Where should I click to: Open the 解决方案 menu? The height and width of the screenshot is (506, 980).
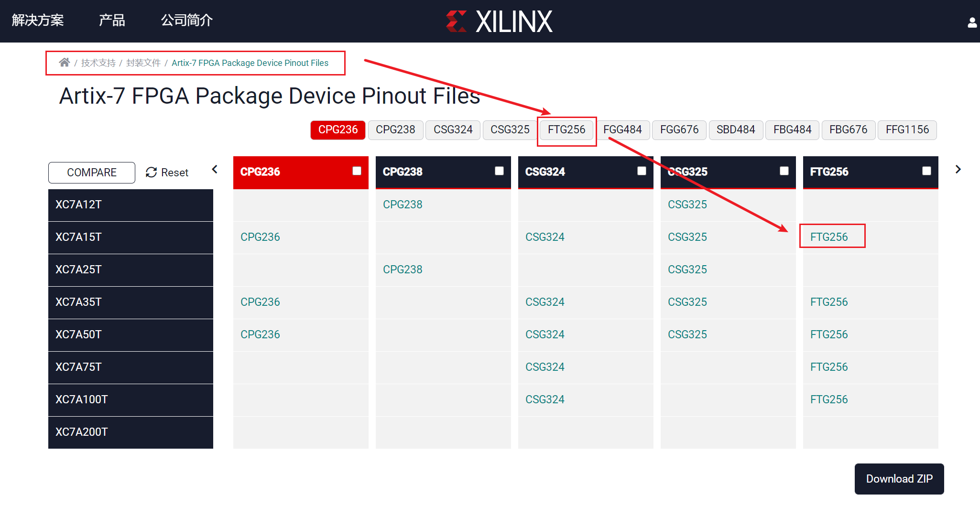click(38, 20)
